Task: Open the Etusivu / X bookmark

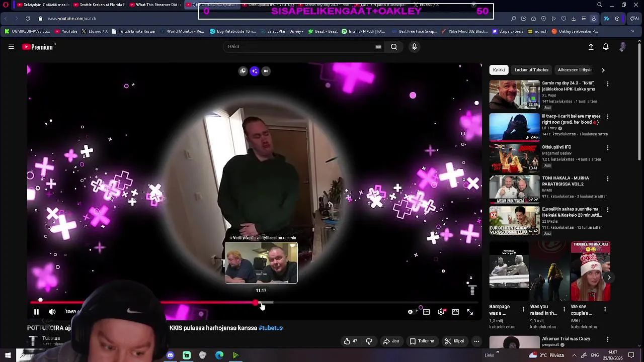Action: click(x=94, y=31)
